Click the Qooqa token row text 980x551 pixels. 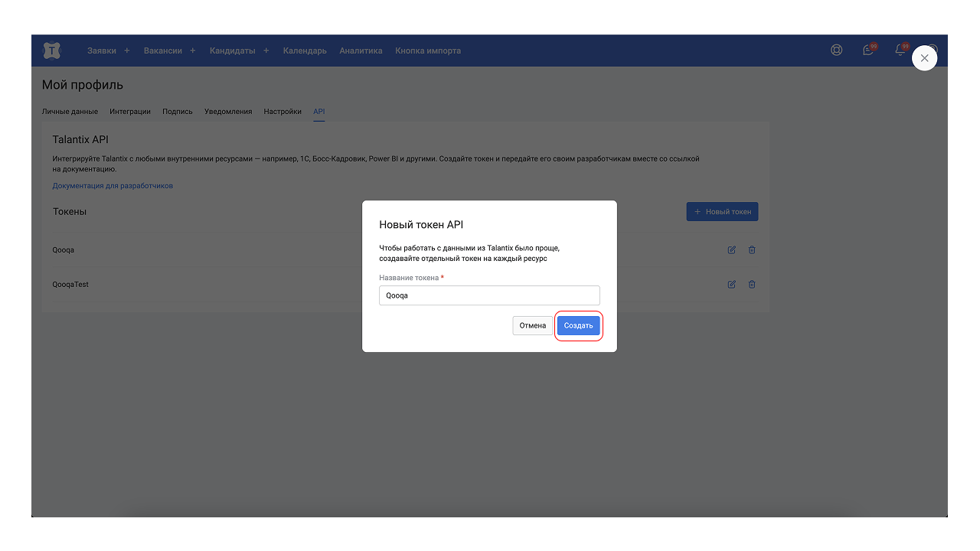[64, 250]
